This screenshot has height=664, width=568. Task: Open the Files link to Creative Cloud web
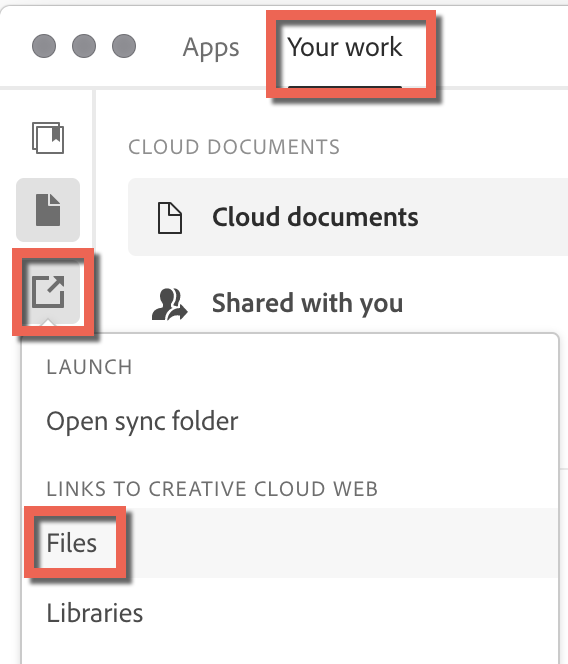tap(72, 542)
